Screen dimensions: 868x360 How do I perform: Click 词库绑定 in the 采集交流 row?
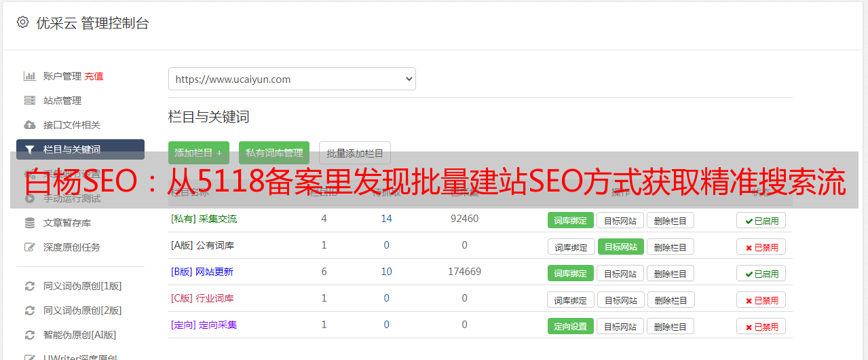tap(571, 220)
